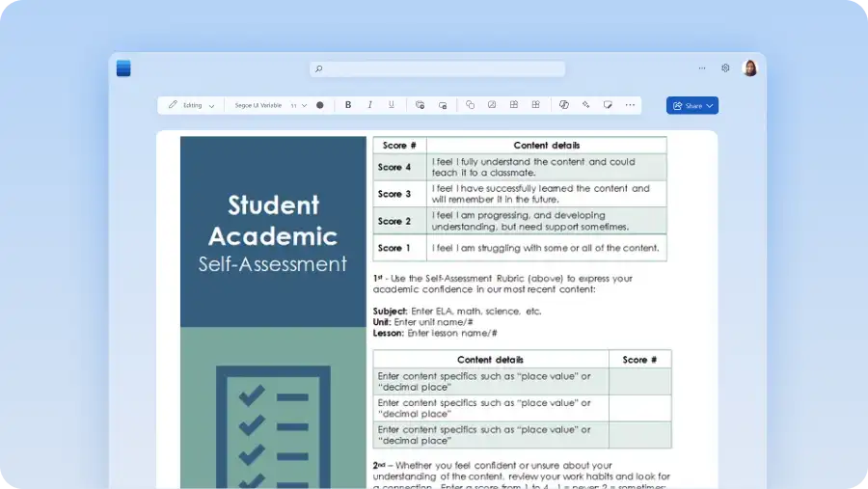Click the '1st - Use the Self-Assessment Rubric' paragraph
Screen dimensions: 868x489
[502, 284]
